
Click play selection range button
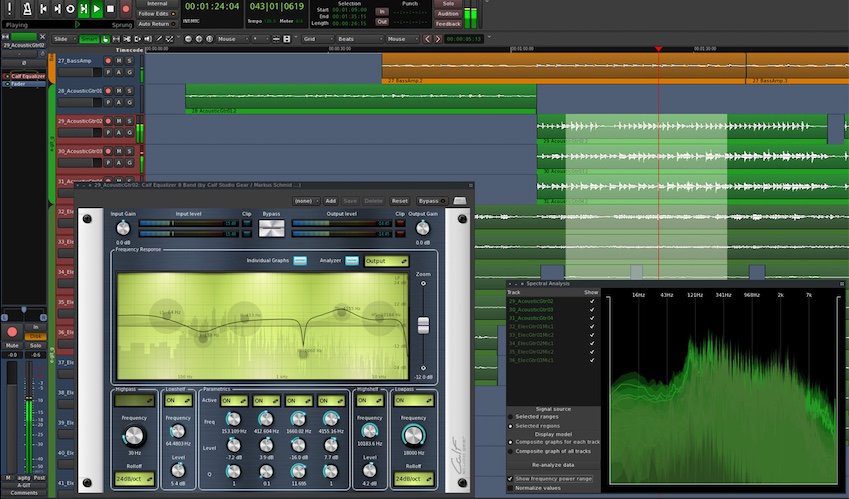(84, 9)
